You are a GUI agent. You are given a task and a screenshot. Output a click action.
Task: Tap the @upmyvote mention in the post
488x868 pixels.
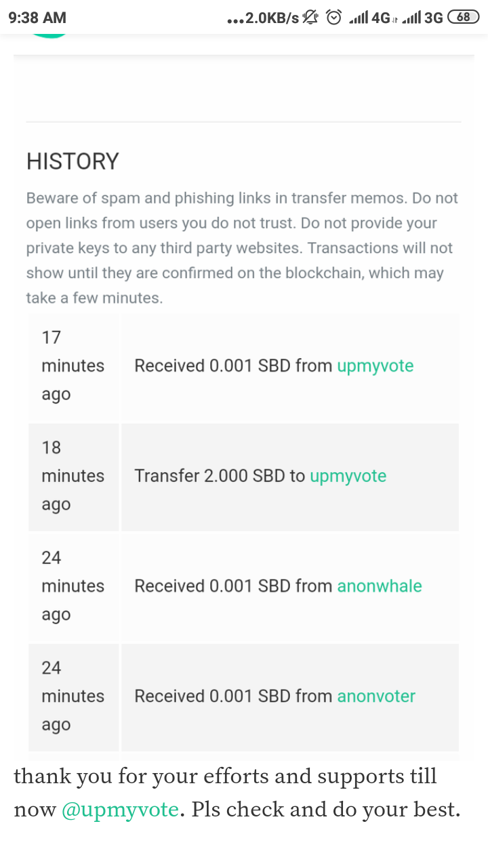pyautogui.click(x=120, y=810)
